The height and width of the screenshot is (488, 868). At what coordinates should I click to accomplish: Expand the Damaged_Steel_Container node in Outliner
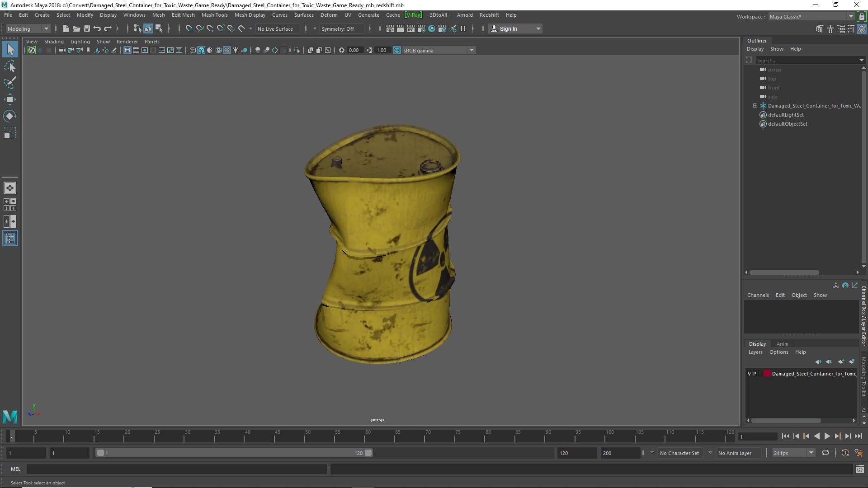click(x=755, y=106)
